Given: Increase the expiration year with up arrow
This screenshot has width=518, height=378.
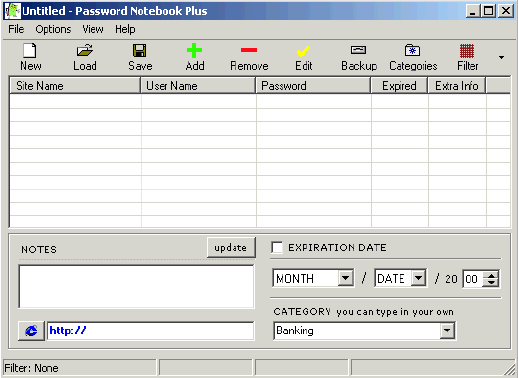Looking at the screenshot, I should point(491,275).
